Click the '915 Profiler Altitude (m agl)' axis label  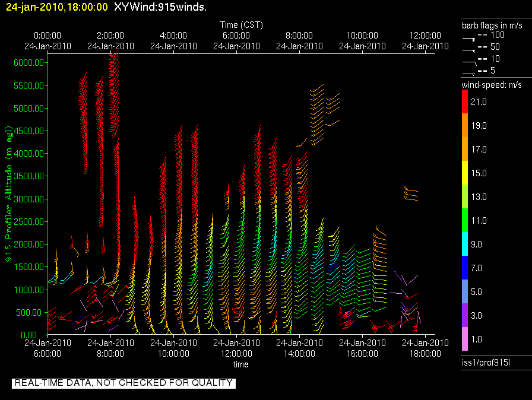[x=8, y=193]
